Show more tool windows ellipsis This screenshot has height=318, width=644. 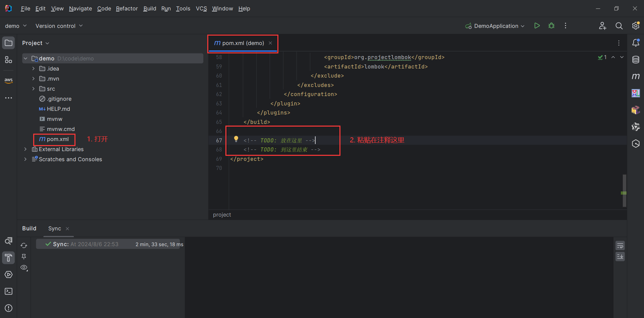9,98
